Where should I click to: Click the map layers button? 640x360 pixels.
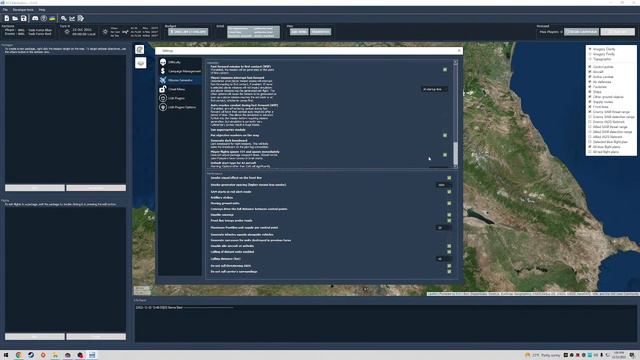click(140, 63)
